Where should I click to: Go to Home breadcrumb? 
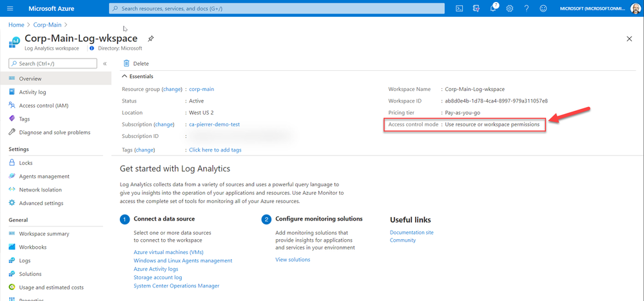pos(16,25)
